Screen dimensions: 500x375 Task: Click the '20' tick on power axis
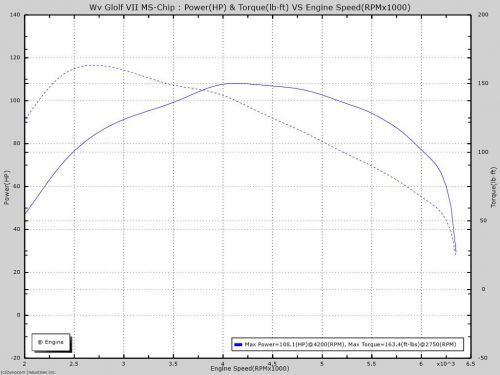pyautogui.click(x=17, y=272)
